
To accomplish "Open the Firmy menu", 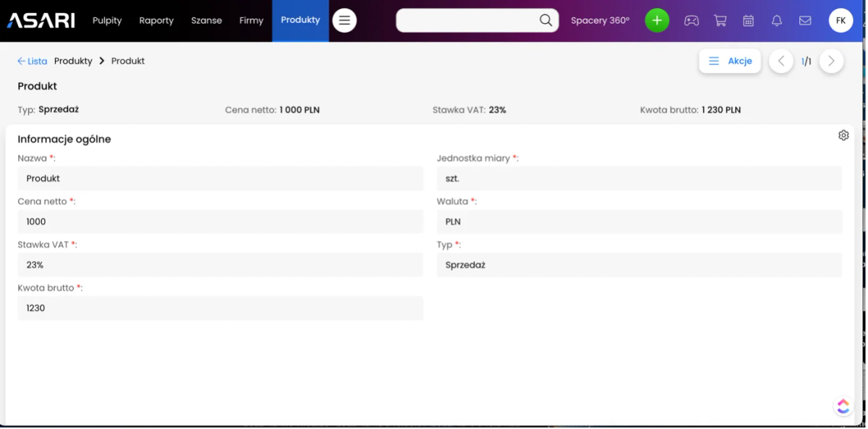I will point(251,20).
